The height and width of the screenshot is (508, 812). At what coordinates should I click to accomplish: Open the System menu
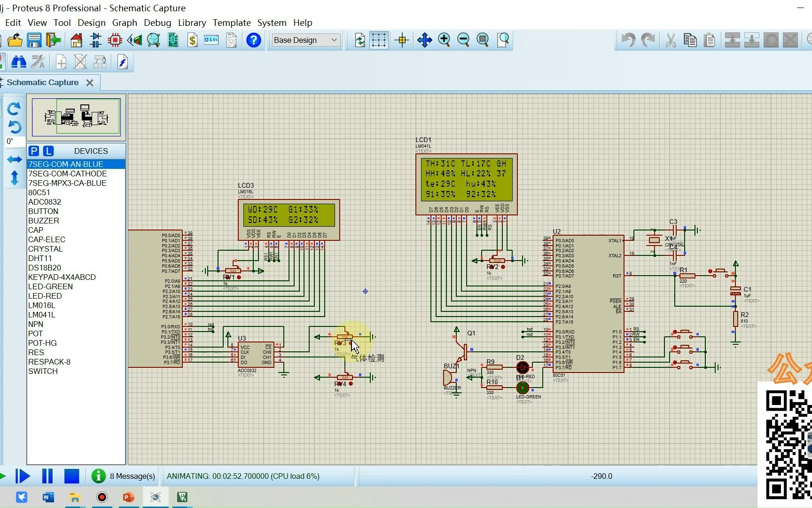pos(272,23)
